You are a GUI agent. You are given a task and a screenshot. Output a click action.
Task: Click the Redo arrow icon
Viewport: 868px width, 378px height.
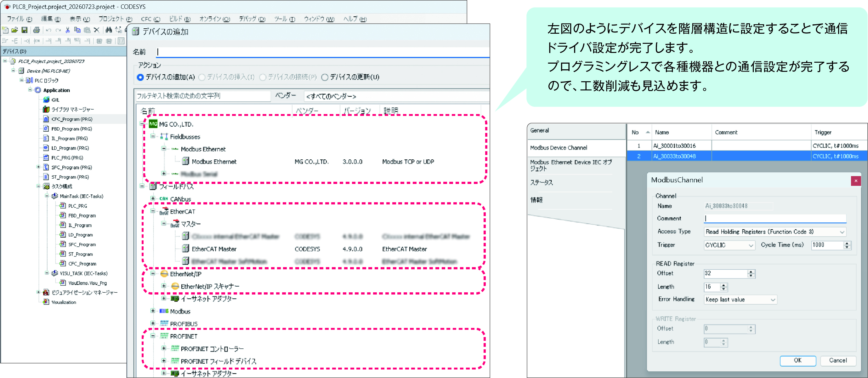tap(58, 30)
